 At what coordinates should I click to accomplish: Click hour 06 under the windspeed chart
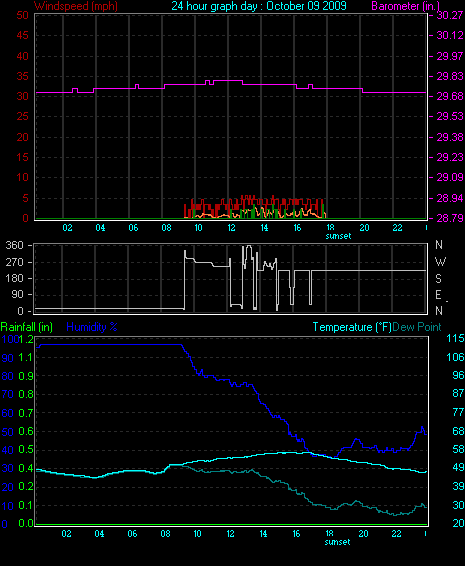(133, 228)
